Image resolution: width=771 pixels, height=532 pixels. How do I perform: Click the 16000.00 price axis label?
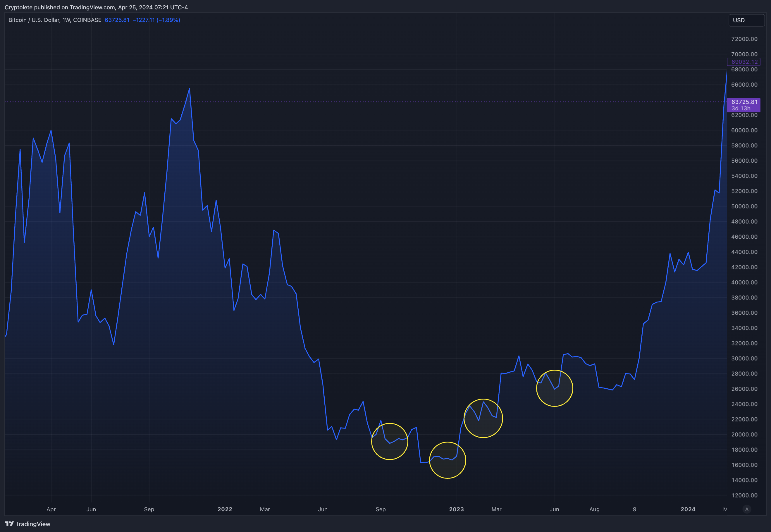[x=744, y=465]
